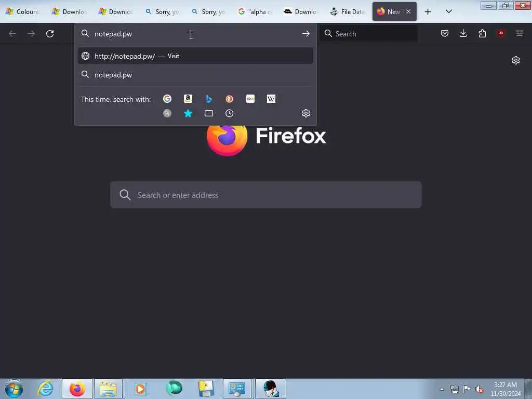Switch to the Coloure tab
The width and height of the screenshot is (532, 399).
tap(23, 12)
